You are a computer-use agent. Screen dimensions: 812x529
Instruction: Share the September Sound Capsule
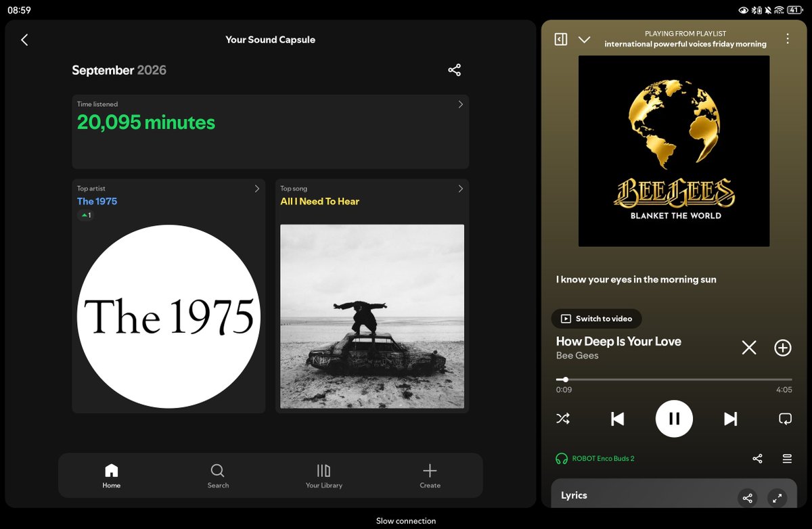click(x=454, y=70)
